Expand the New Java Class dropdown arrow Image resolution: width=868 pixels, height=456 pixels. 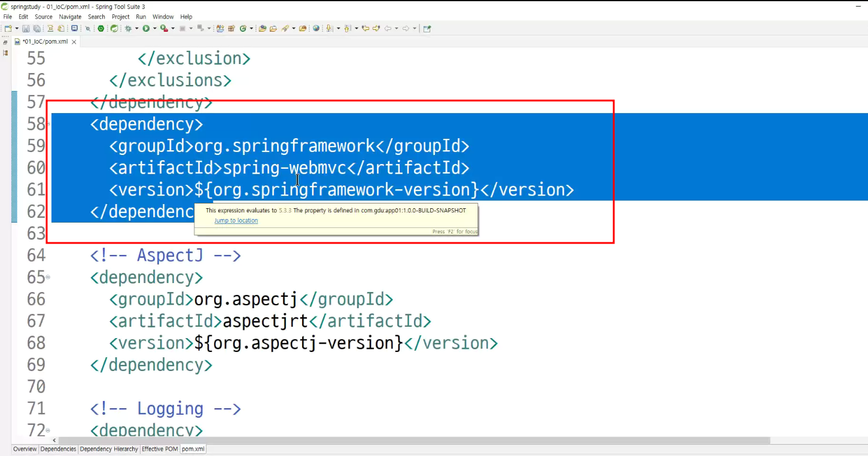(x=251, y=28)
